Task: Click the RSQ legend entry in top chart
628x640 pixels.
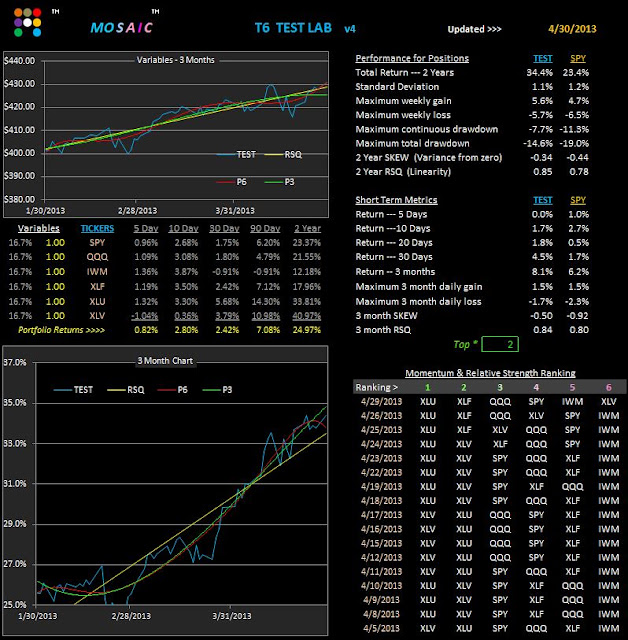Action: coord(284,155)
